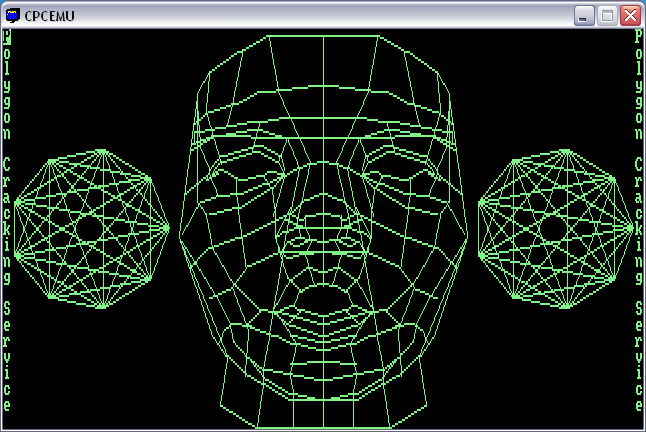The width and height of the screenshot is (646, 433).
Task: Click the CPCEMU application icon in title bar
Action: (13, 16)
